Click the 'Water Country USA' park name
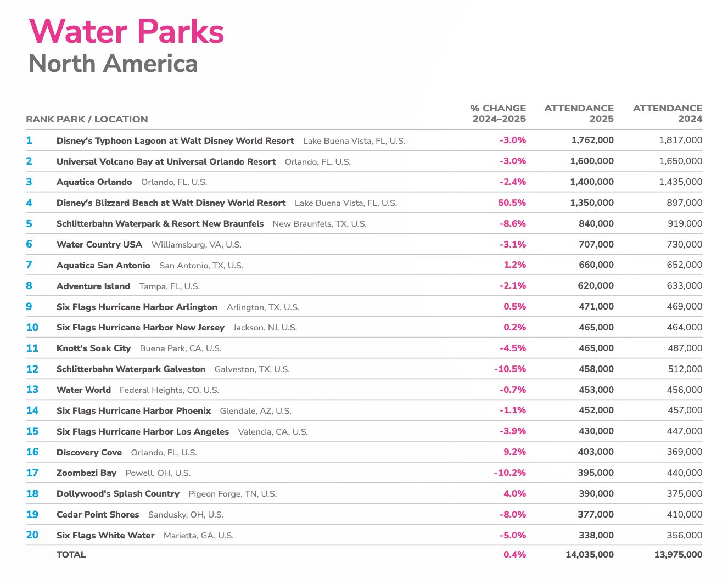The width and height of the screenshot is (728, 585). tap(99, 245)
